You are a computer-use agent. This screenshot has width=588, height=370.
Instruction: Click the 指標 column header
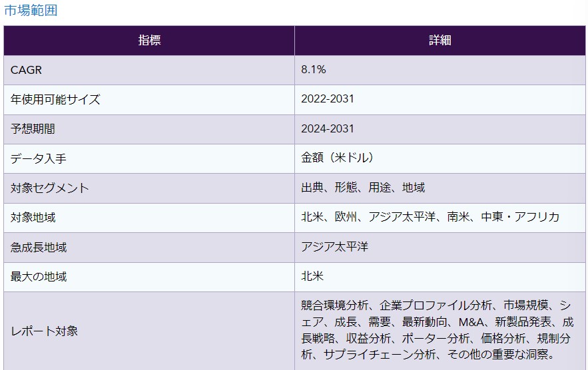(x=149, y=41)
